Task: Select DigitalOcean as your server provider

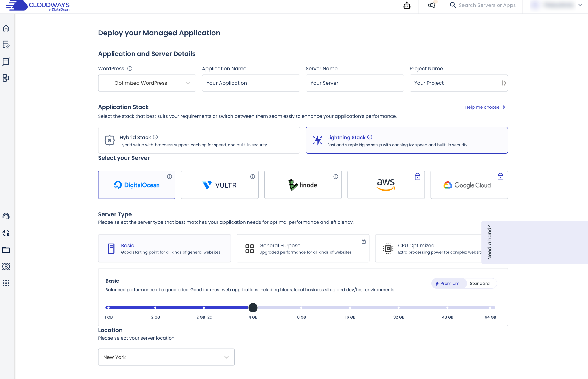Action: [137, 185]
